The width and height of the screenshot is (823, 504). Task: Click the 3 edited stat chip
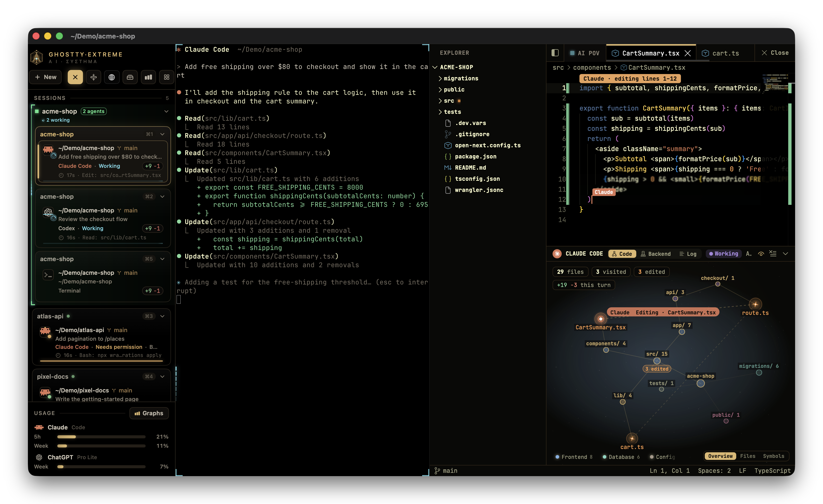tap(651, 272)
